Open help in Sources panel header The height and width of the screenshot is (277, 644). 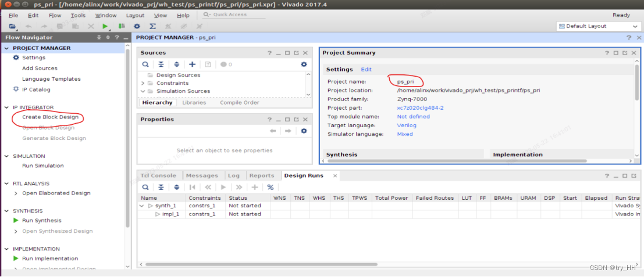click(270, 53)
